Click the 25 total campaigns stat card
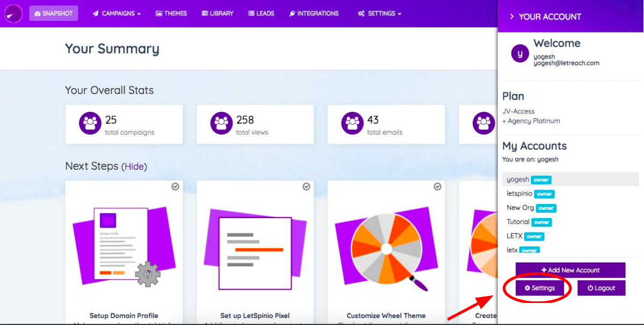644x325 pixels. point(124,124)
